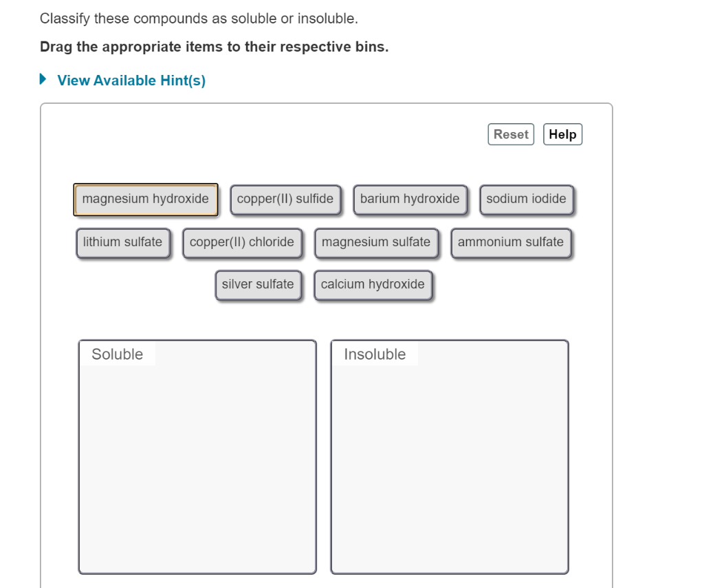Select the ammonium sulfate tile

[511, 242]
